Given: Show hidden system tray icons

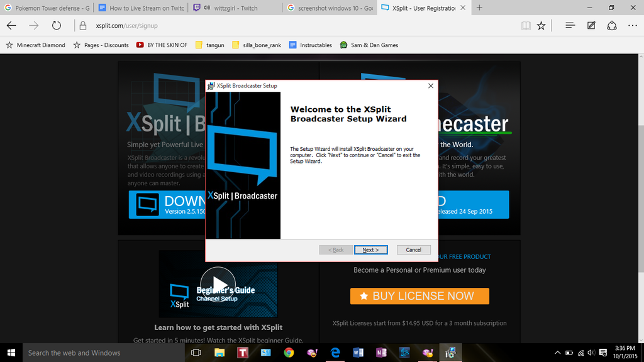Looking at the screenshot, I should pos(557,353).
